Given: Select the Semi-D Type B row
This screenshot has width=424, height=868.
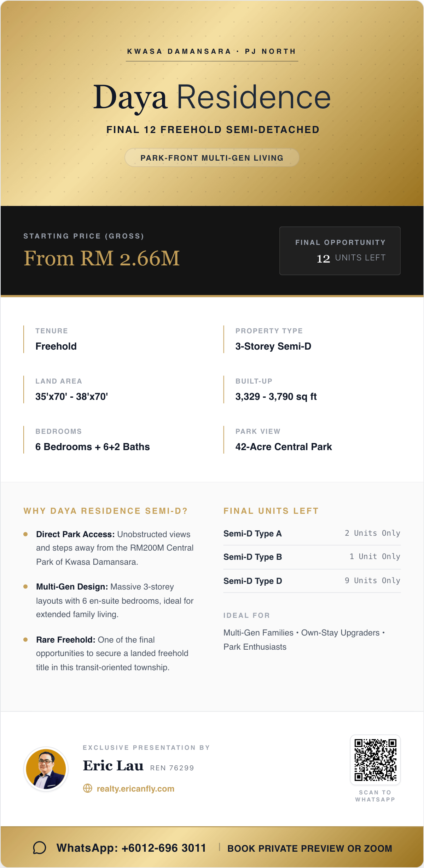Looking at the screenshot, I should coord(312,557).
